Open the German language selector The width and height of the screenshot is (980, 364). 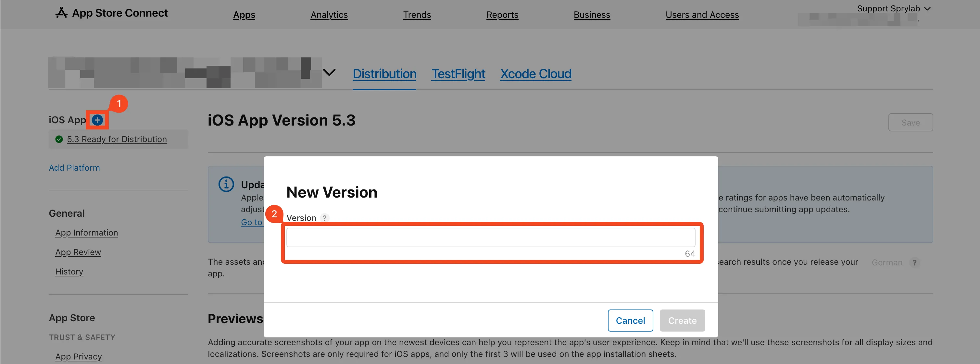point(887,262)
